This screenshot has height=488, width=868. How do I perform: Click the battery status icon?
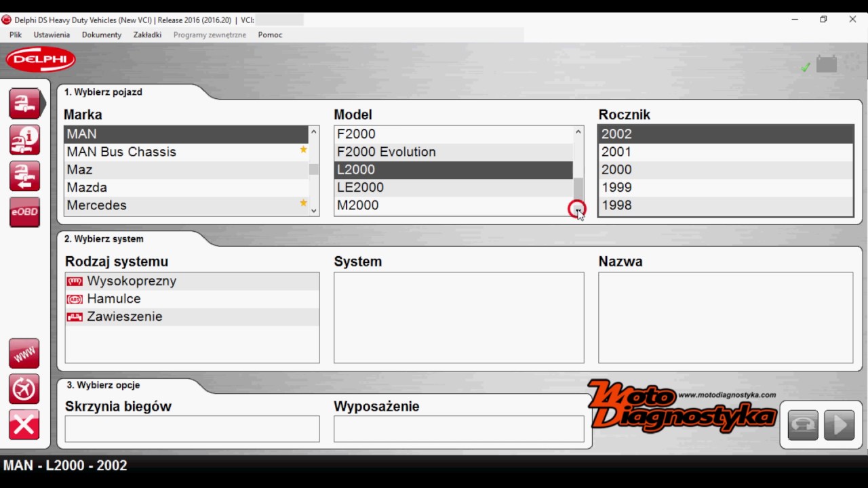coord(827,64)
